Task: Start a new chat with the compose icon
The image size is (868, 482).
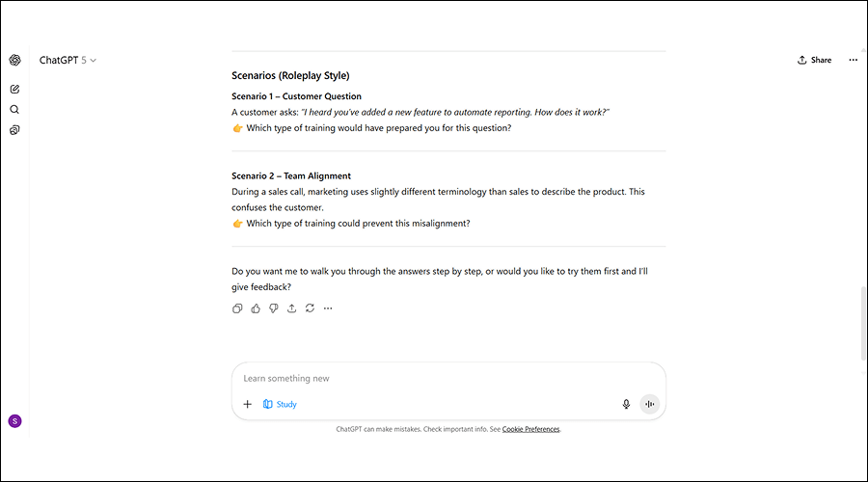Action: point(14,89)
